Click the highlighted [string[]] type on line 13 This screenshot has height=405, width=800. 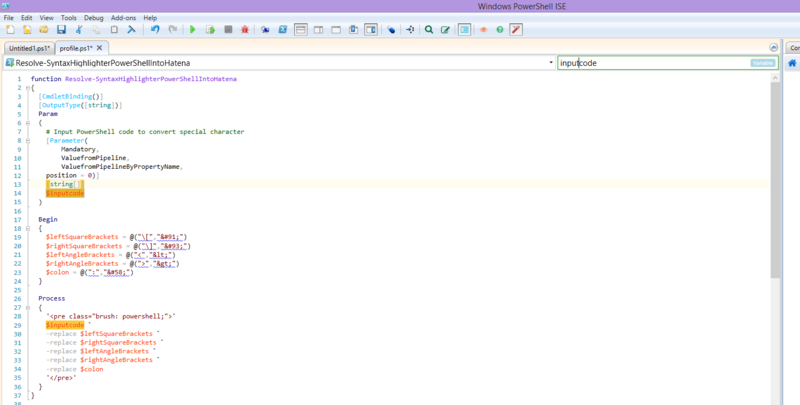tap(65, 184)
